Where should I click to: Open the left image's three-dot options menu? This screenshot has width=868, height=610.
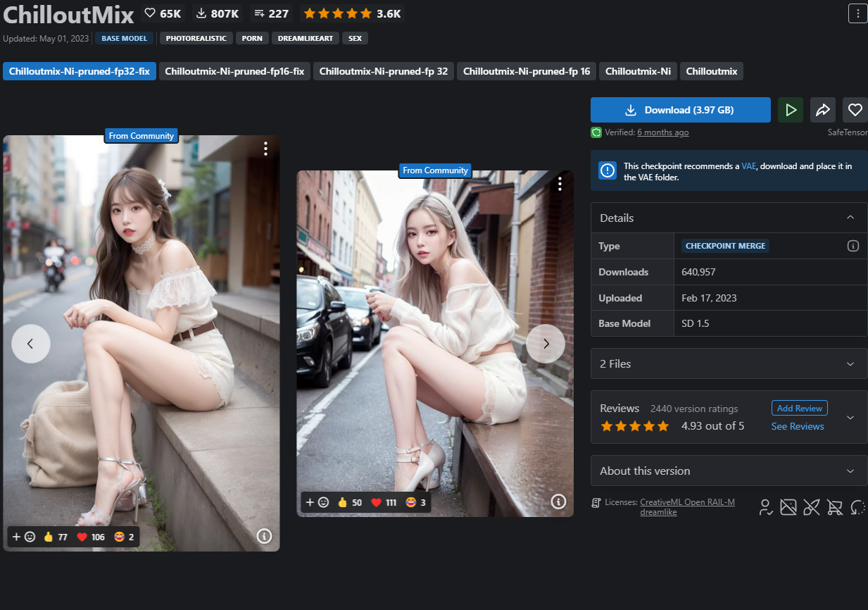(x=265, y=149)
